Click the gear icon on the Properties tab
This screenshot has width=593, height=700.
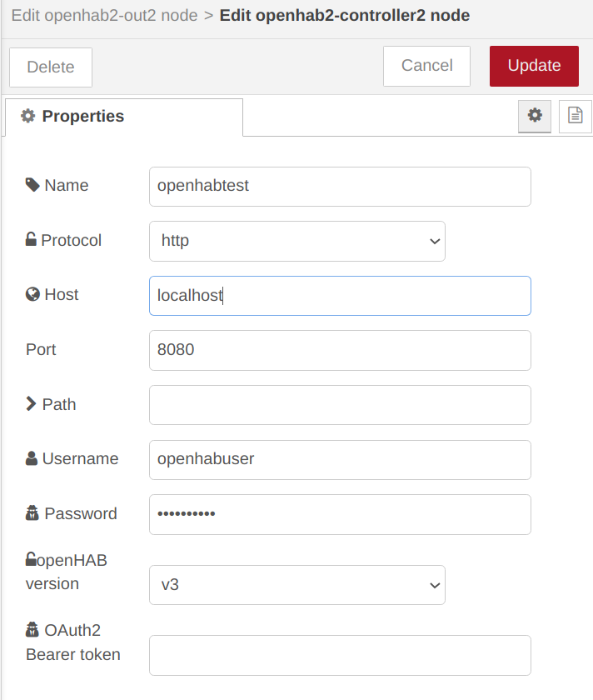click(x=27, y=116)
